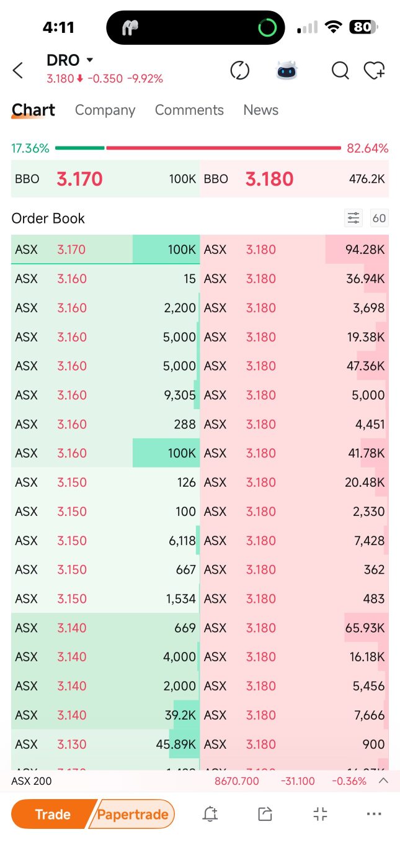Open the robot AI assistant icon
Screen dimensions: 400x868
point(287,70)
